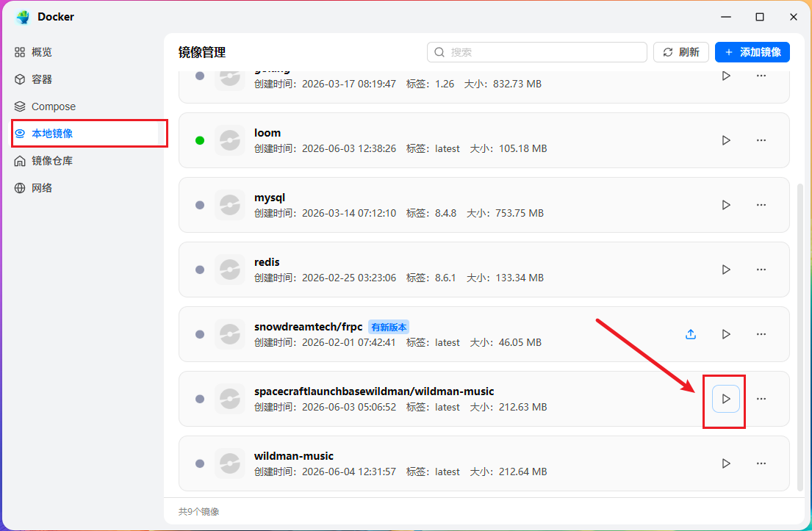Click the Docker app logo icon
The width and height of the screenshot is (812, 531).
coord(23,17)
